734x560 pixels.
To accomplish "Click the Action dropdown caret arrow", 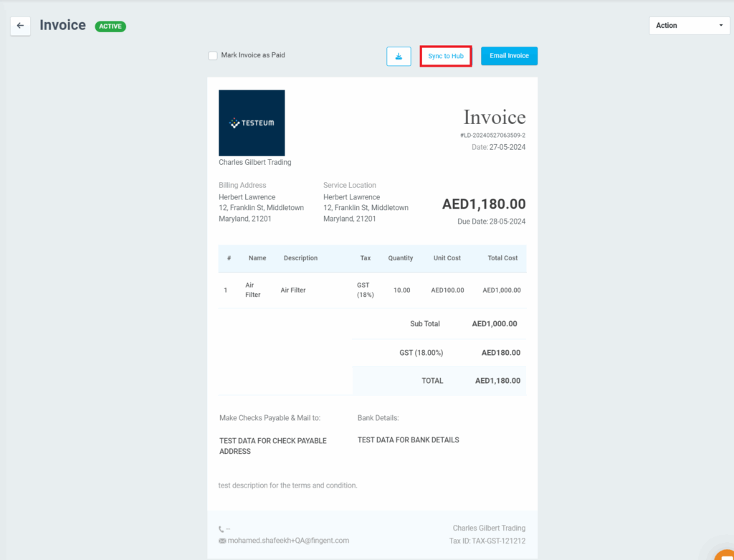I will click(720, 26).
